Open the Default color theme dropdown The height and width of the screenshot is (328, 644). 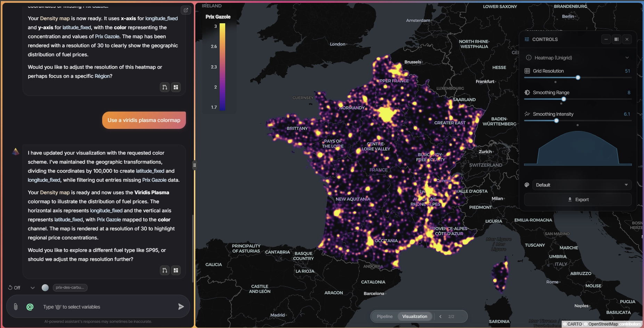click(x=581, y=185)
